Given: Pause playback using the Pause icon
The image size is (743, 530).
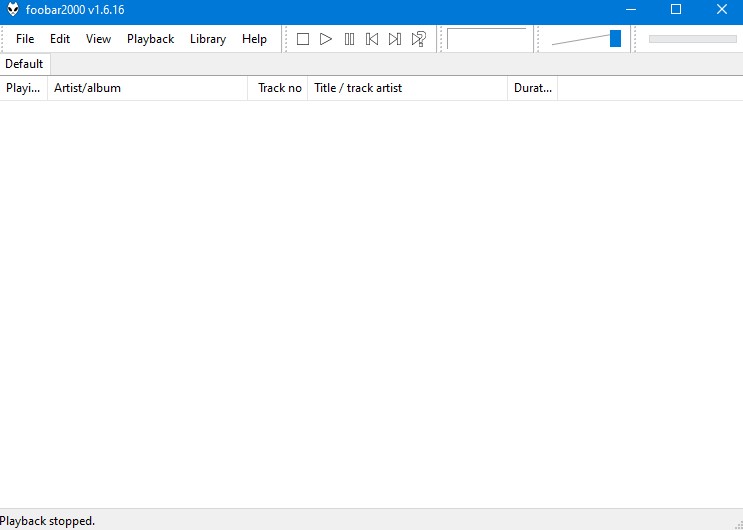Looking at the screenshot, I should click(x=349, y=39).
